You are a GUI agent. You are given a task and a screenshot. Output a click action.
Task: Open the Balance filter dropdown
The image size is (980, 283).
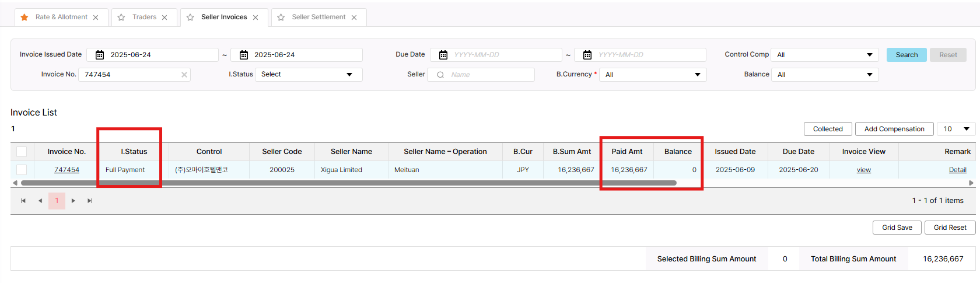[x=824, y=75]
